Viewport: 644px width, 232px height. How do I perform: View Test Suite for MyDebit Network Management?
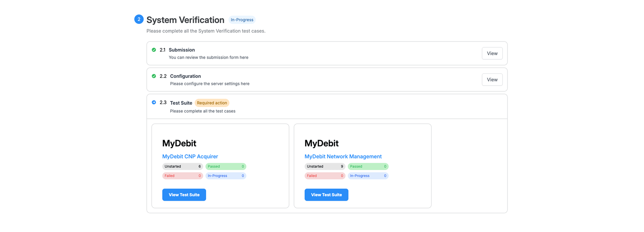coord(326,195)
